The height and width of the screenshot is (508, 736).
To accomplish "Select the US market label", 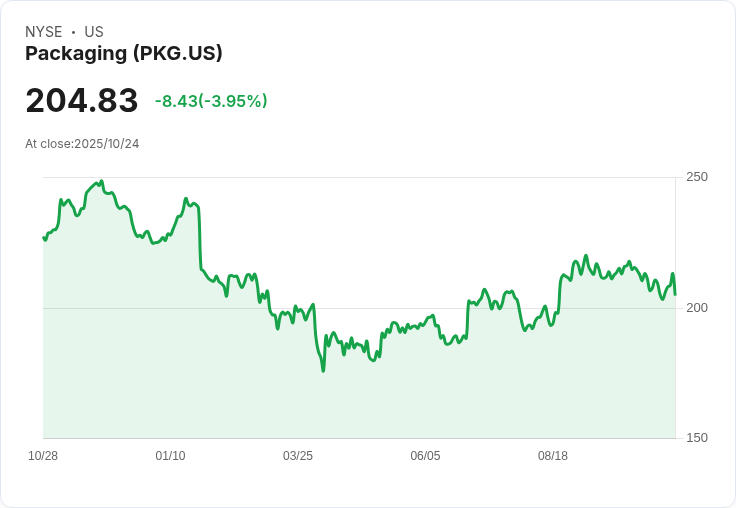I will [94, 32].
